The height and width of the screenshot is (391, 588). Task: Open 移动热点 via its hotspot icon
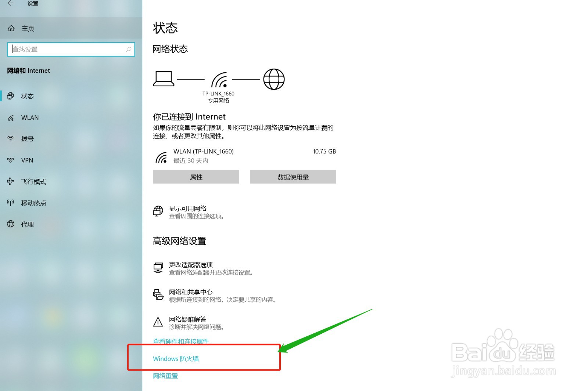point(10,203)
